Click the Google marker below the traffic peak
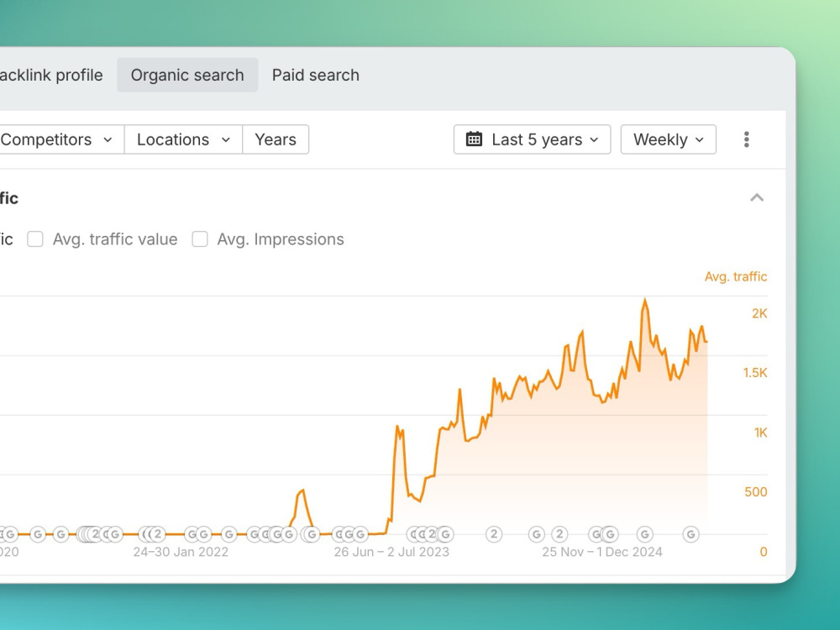The height and width of the screenshot is (630, 840). [x=645, y=534]
